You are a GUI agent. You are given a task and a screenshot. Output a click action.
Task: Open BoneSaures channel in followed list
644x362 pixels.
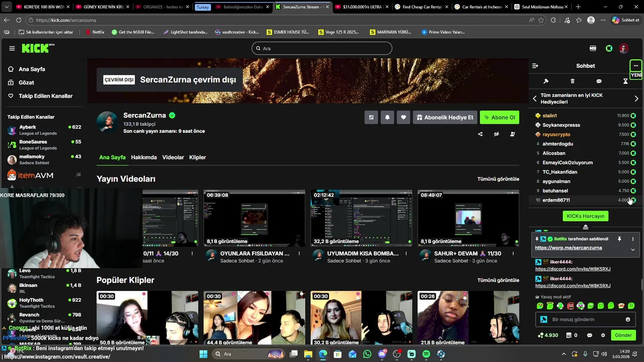(44, 145)
